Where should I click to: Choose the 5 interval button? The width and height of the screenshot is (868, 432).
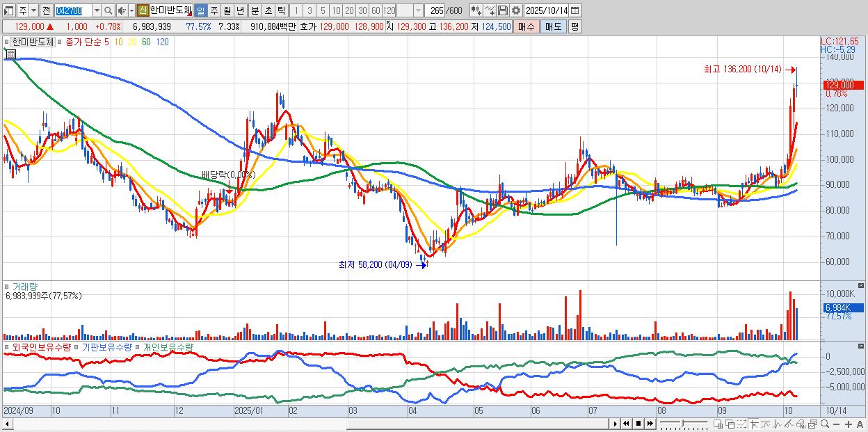click(323, 11)
